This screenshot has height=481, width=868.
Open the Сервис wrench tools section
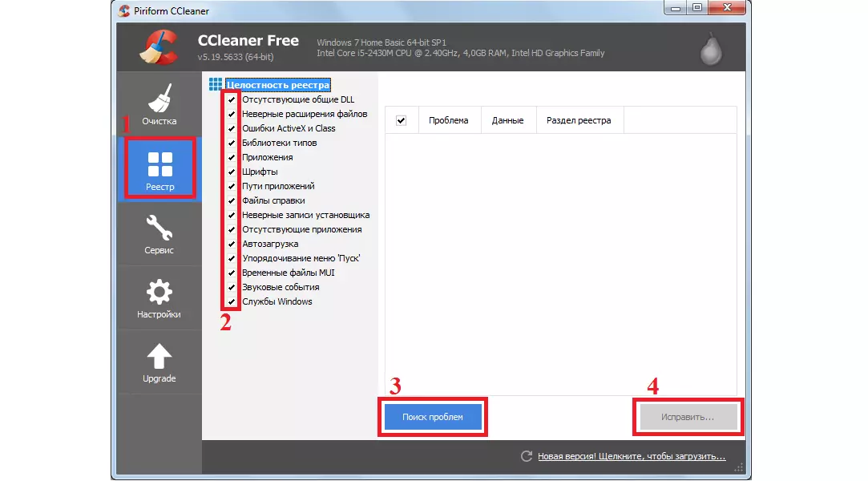pos(159,234)
